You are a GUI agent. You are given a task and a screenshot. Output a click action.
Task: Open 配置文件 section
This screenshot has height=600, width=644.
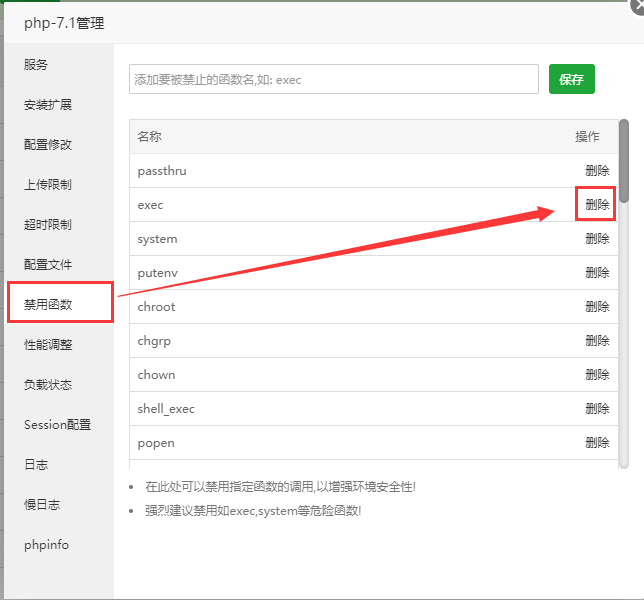click(x=48, y=265)
